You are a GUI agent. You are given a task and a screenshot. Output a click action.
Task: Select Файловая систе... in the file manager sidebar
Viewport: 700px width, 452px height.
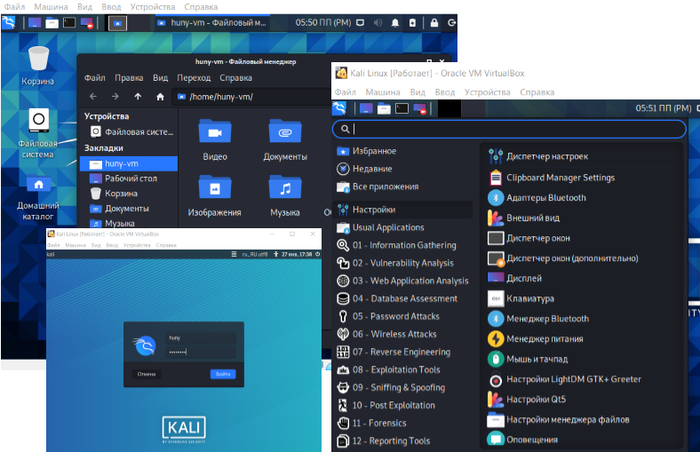tap(131, 132)
